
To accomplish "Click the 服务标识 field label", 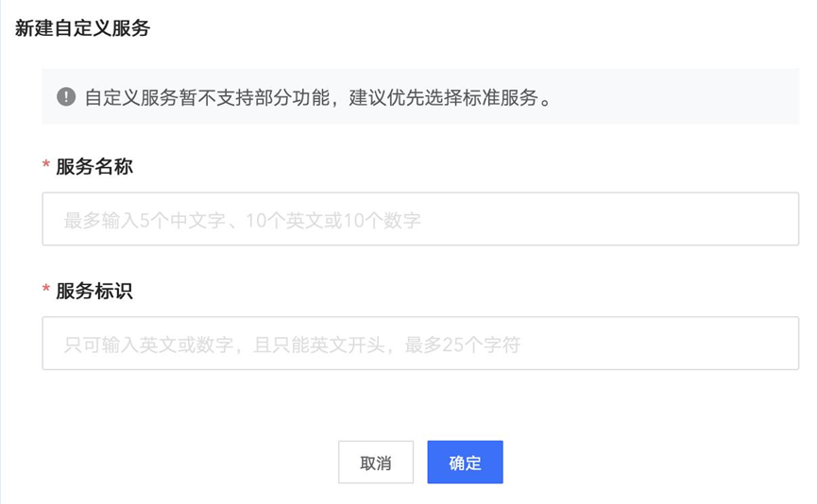I will click(x=94, y=292).
